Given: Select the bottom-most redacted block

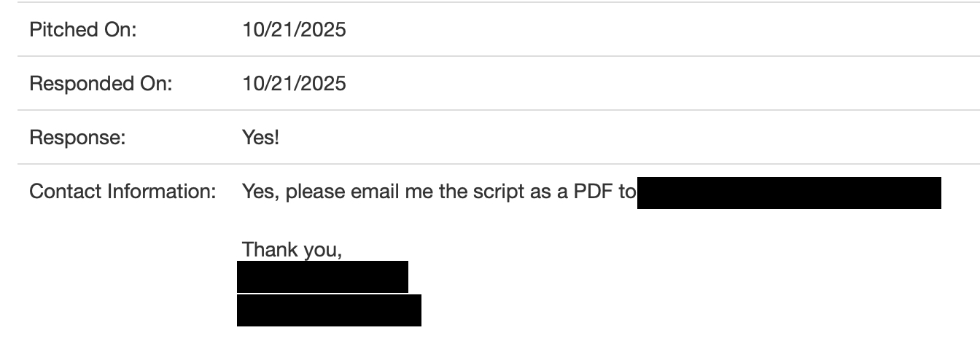Looking at the screenshot, I should (329, 310).
